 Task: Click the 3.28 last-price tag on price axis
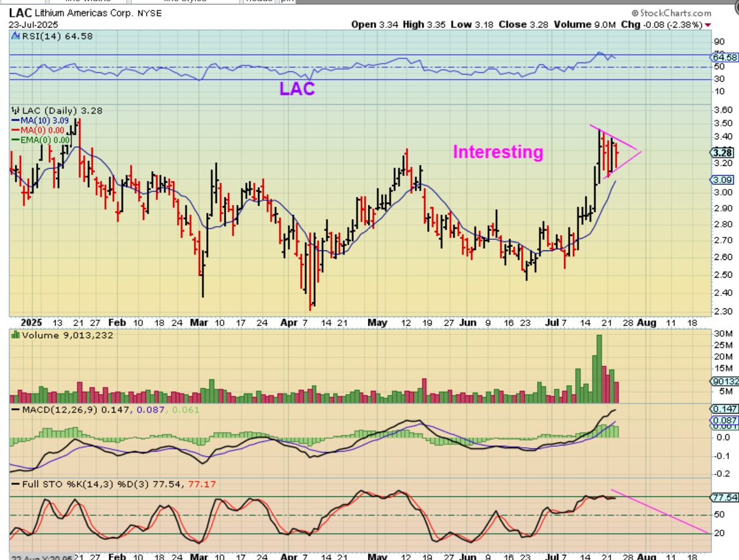722,152
